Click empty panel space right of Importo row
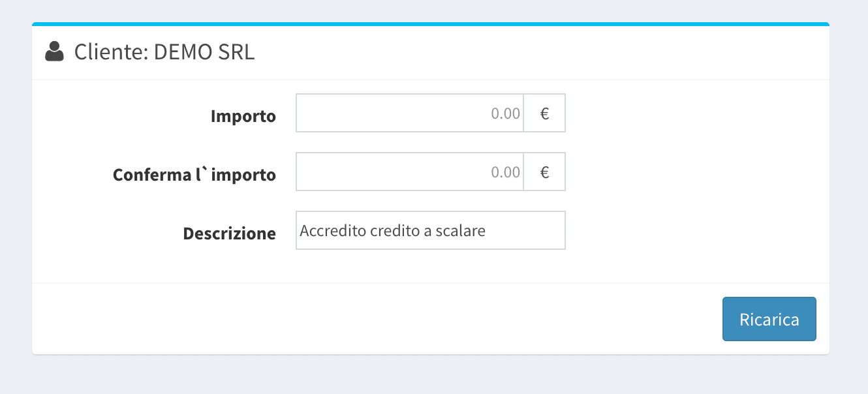 692,114
